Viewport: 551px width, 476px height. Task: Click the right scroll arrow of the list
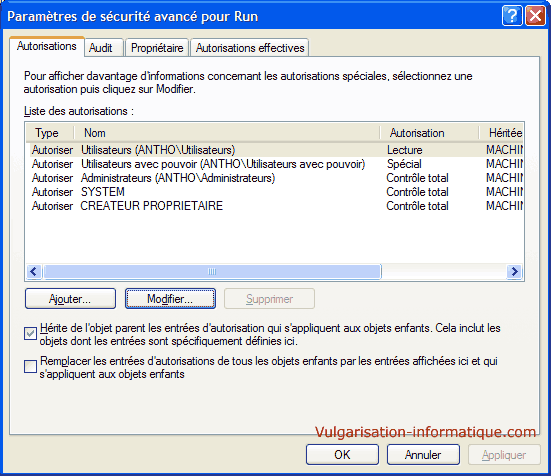tap(514, 272)
